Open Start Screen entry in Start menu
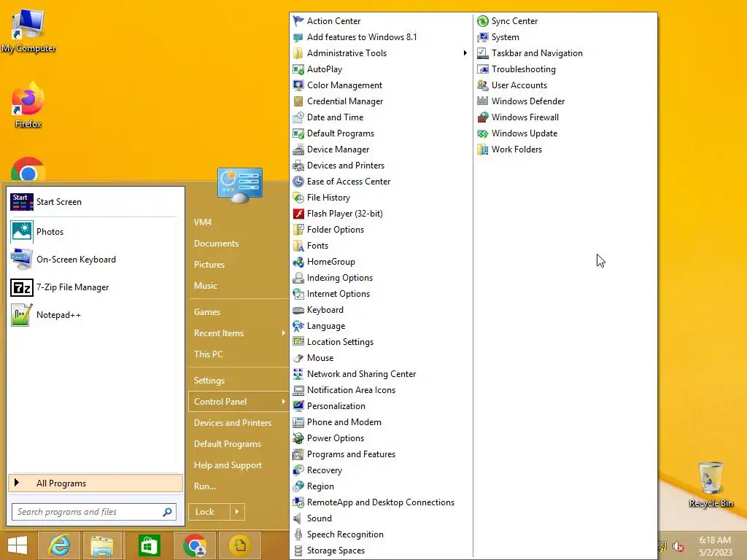The height and width of the screenshot is (560, 747). coord(94,202)
